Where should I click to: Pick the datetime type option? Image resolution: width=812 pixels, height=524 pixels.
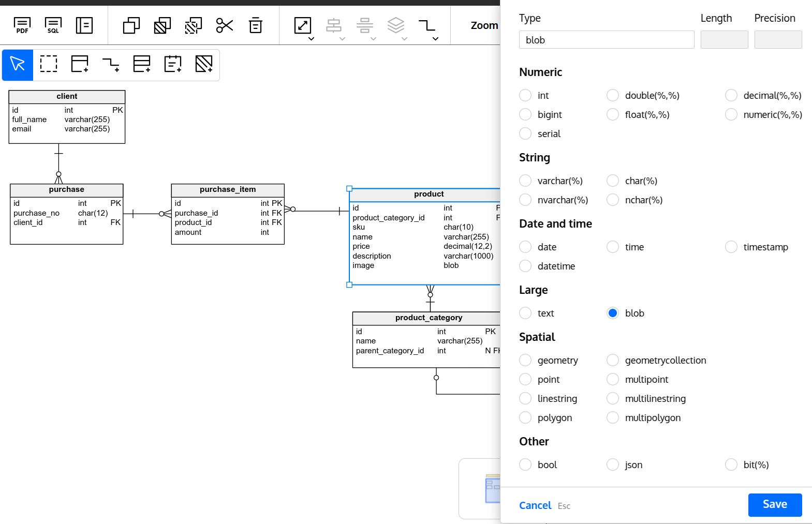point(525,266)
